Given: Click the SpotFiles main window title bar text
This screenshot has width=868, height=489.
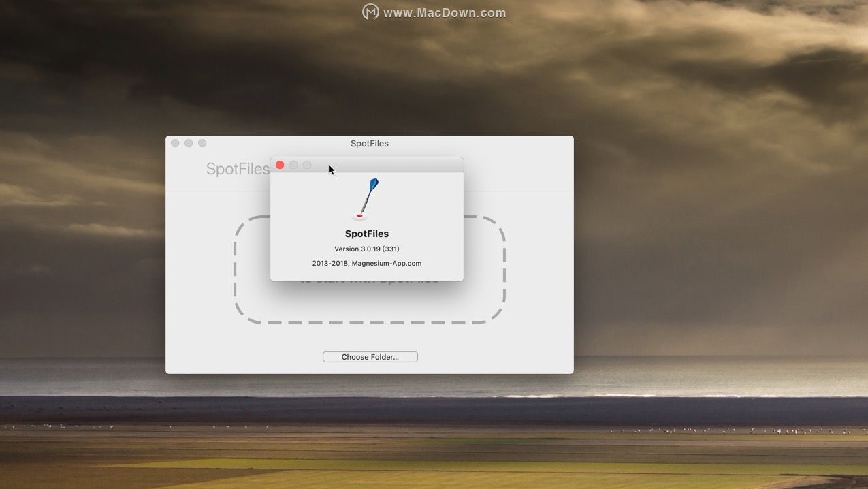Looking at the screenshot, I should point(370,143).
